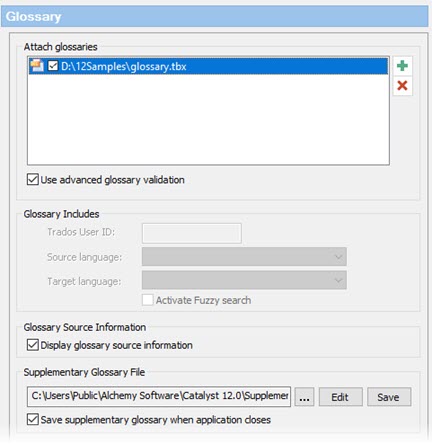Click the file icon beside glossary.tbx
Screen dimensions: 432x444
pos(37,66)
